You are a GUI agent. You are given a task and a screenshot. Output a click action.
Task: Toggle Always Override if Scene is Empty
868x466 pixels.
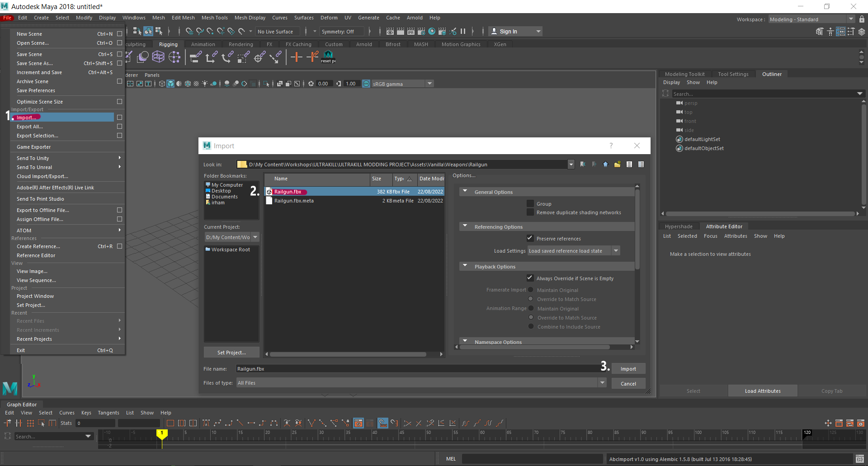(x=530, y=278)
